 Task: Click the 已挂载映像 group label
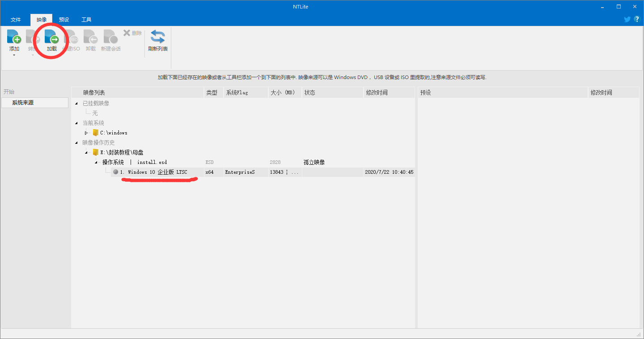[96, 103]
